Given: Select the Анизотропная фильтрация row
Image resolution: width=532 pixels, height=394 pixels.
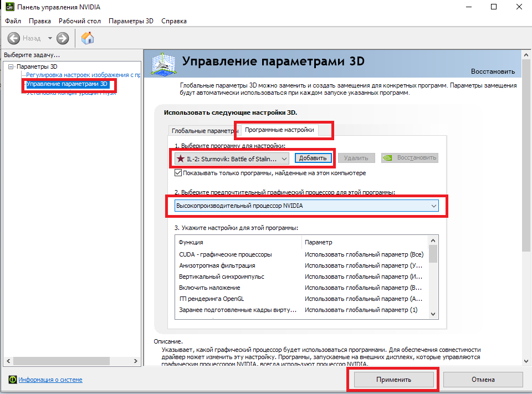Looking at the screenshot, I should [x=301, y=266].
